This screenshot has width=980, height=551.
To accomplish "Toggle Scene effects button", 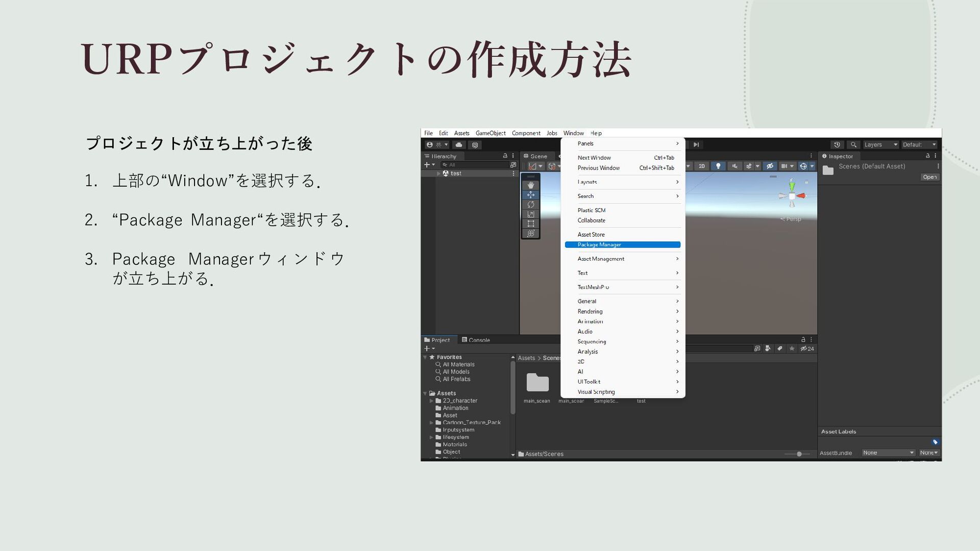I will coord(749,166).
